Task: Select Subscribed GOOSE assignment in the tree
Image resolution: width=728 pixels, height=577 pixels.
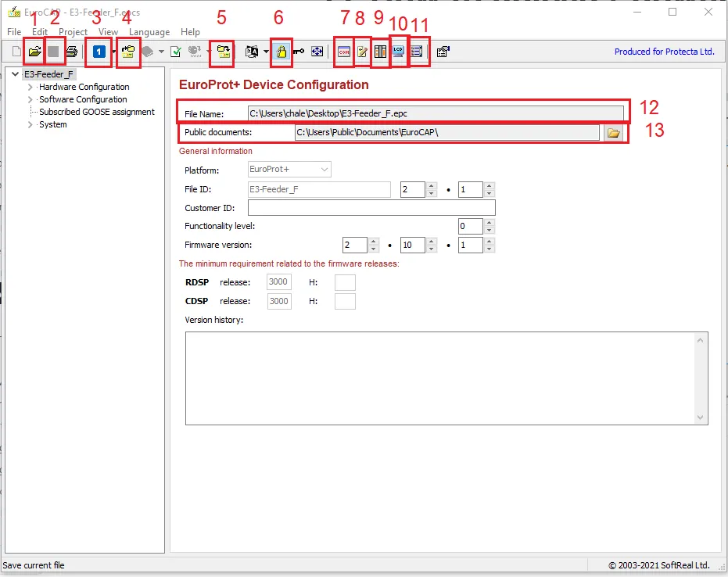Action: [x=97, y=112]
